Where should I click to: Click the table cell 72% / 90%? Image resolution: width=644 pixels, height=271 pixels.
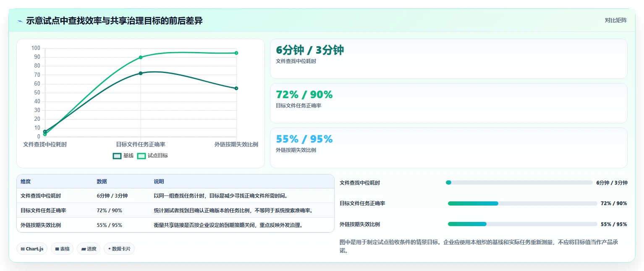[110, 211]
